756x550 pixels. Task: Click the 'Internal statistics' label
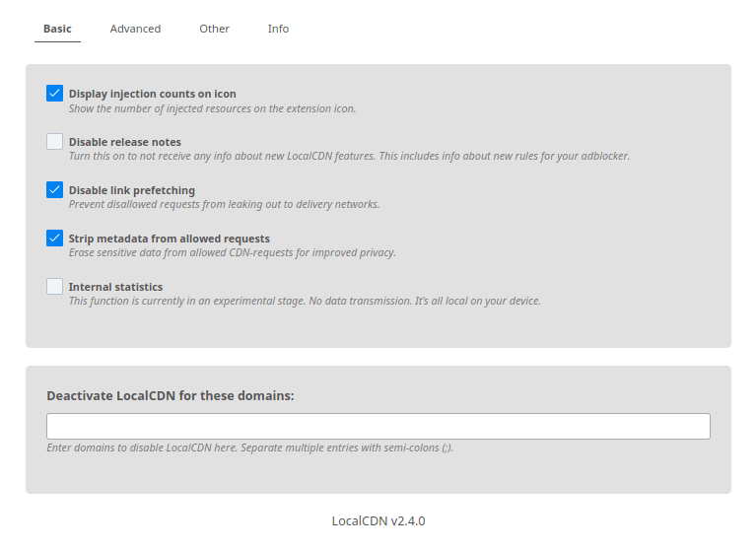point(115,287)
